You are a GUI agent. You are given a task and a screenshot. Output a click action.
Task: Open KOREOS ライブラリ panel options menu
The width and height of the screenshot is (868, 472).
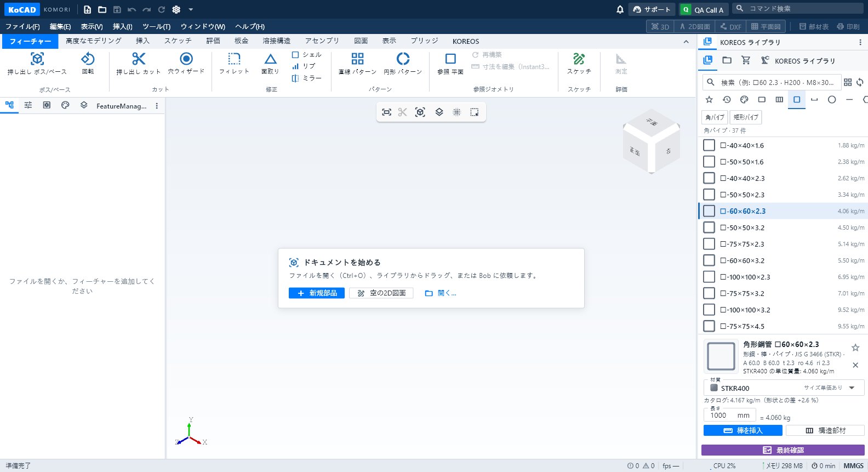pos(860,42)
